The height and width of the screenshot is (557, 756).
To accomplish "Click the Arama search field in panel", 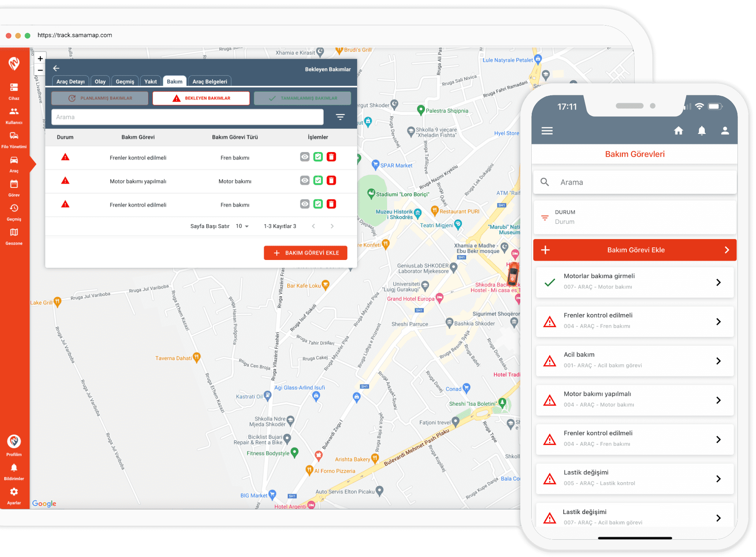I will [x=187, y=117].
